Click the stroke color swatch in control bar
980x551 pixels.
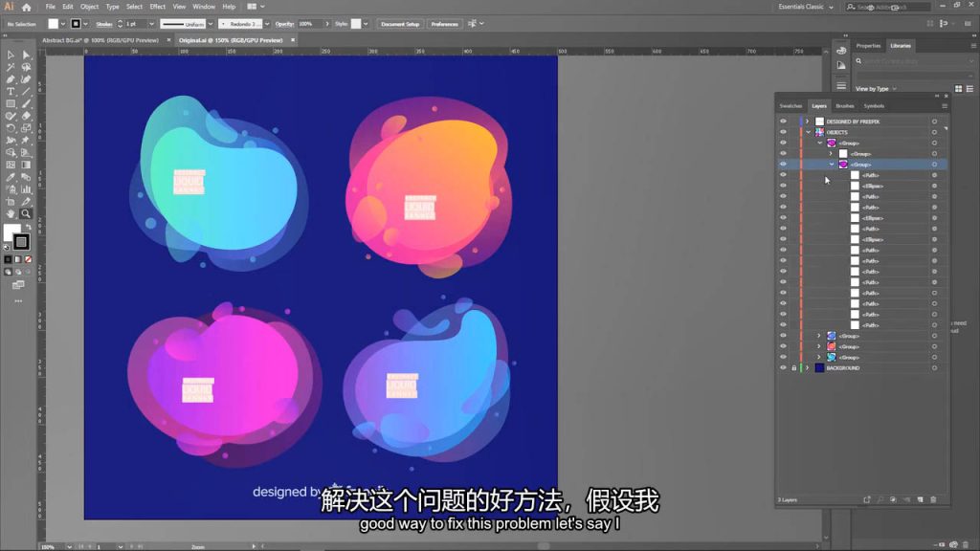(76, 24)
